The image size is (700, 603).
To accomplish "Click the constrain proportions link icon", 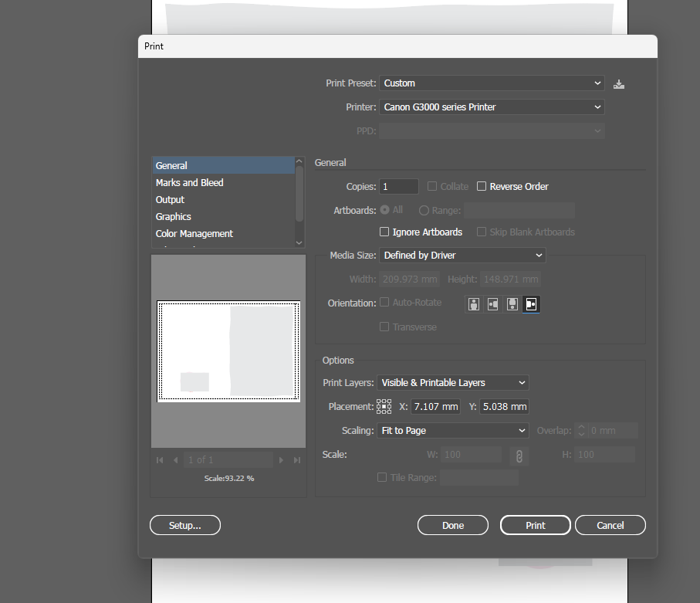I will 519,456.
